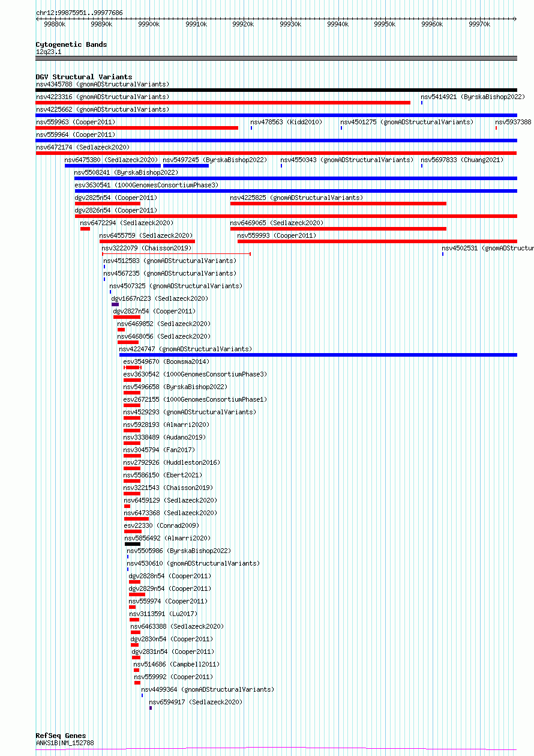Select variant nsv4223316 label
534x756 pixels.
[x=102, y=97]
